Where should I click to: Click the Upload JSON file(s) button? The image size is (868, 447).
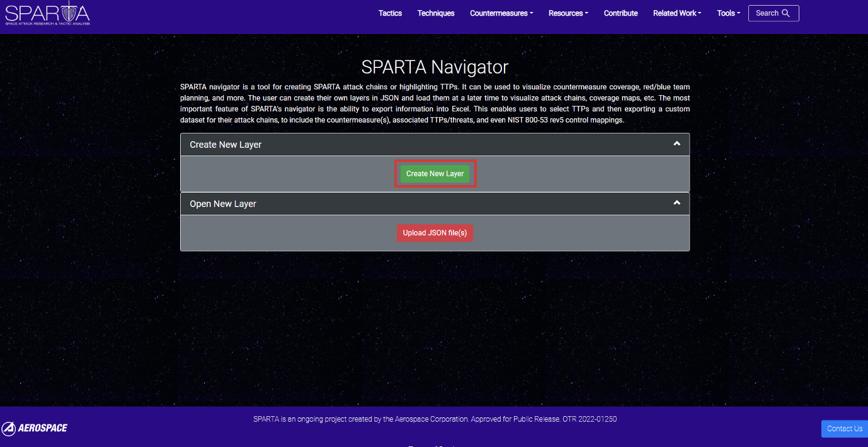435,233
